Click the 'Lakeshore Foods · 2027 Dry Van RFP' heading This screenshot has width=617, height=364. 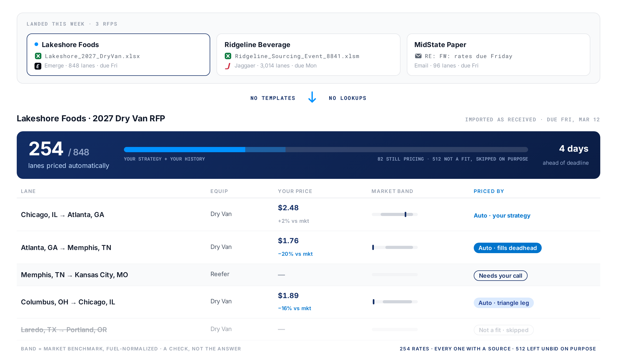(91, 118)
